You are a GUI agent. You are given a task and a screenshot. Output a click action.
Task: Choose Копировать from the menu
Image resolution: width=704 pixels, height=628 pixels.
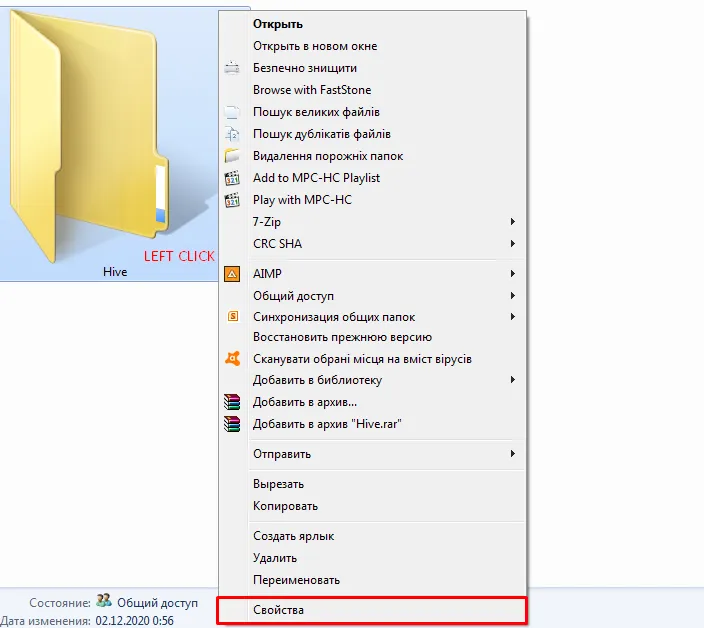(x=372, y=506)
